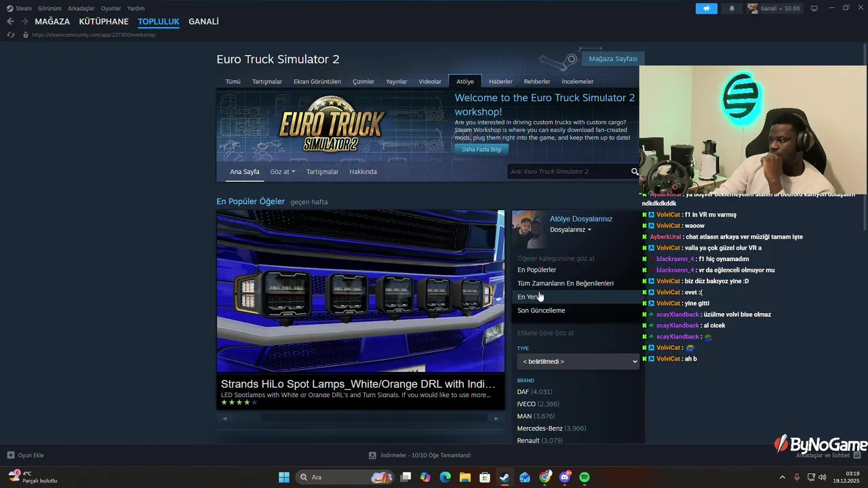Screen dimensions: 868x488
Task: Go back with the navigation arrow
Action: click(x=10, y=22)
